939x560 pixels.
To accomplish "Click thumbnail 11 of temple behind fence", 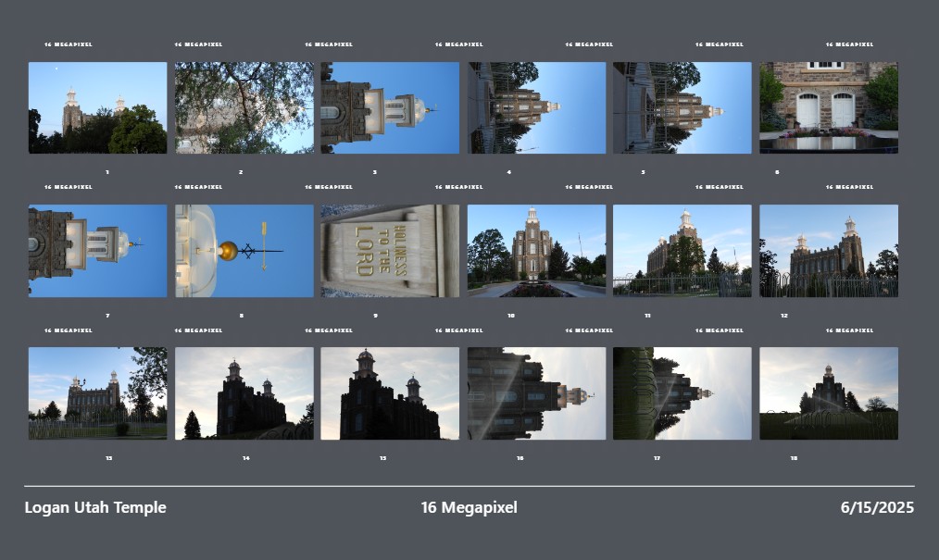I will pyautogui.click(x=682, y=251).
